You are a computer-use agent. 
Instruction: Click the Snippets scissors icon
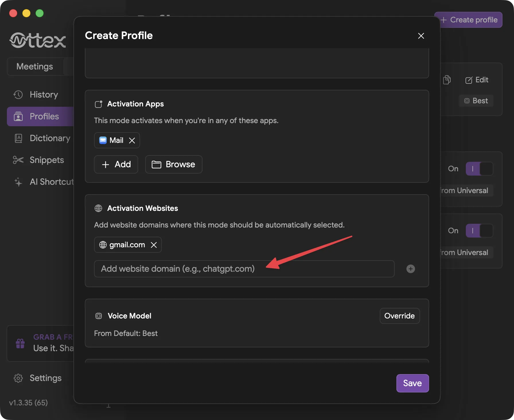click(x=18, y=160)
